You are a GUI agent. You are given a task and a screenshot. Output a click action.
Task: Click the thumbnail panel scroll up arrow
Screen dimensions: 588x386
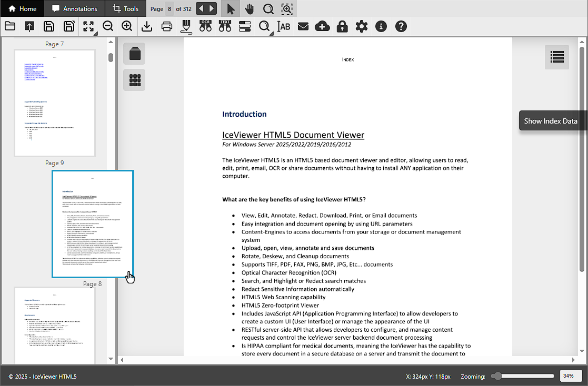click(111, 42)
